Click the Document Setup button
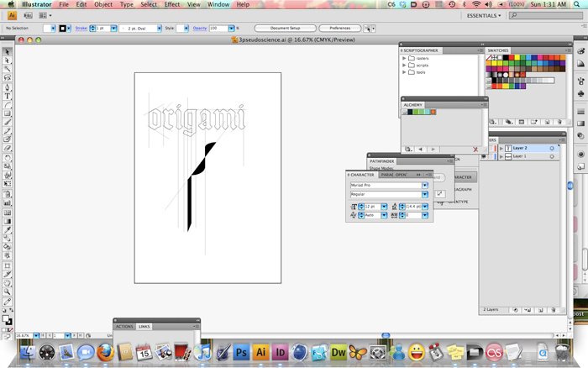The width and height of the screenshot is (588, 368). click(285, 29)
